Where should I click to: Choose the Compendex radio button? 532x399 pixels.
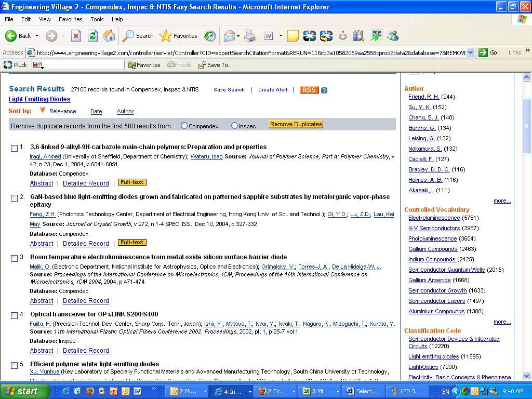click(184, 126)
